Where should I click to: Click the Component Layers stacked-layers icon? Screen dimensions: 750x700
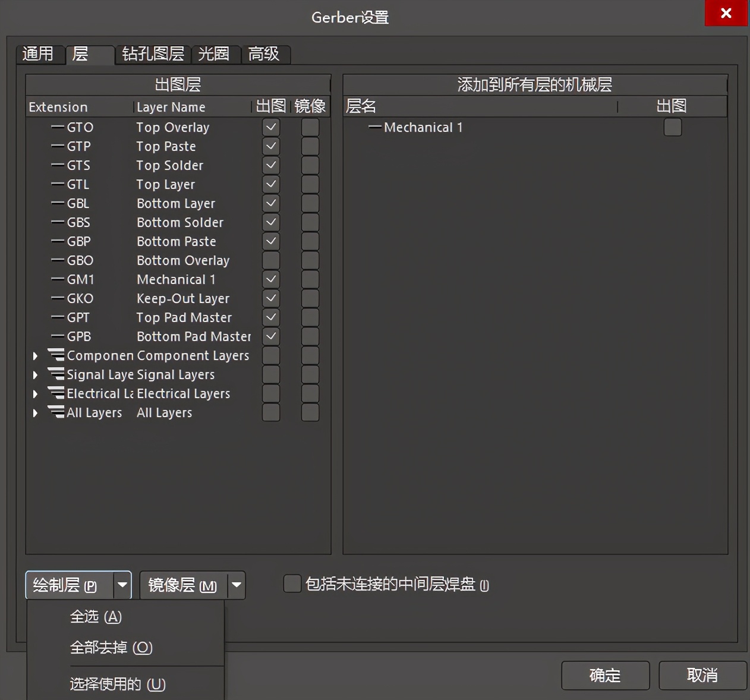[x=55, y=355]
